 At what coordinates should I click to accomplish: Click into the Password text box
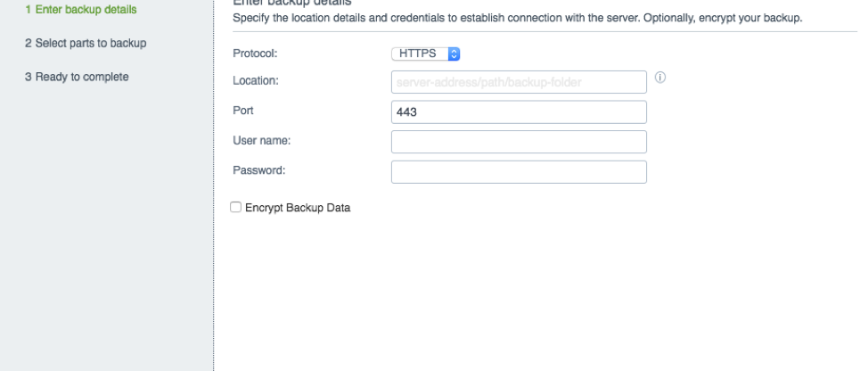519,171
